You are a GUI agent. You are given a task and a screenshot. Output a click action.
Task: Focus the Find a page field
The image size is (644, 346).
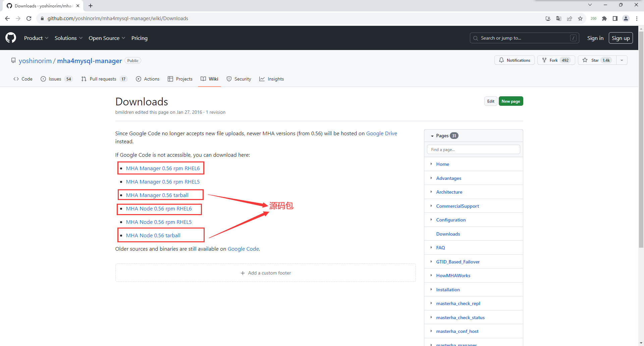click(473, 149)
